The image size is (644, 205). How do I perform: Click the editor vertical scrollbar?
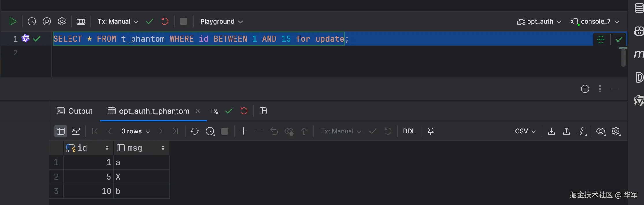[623, 57]
